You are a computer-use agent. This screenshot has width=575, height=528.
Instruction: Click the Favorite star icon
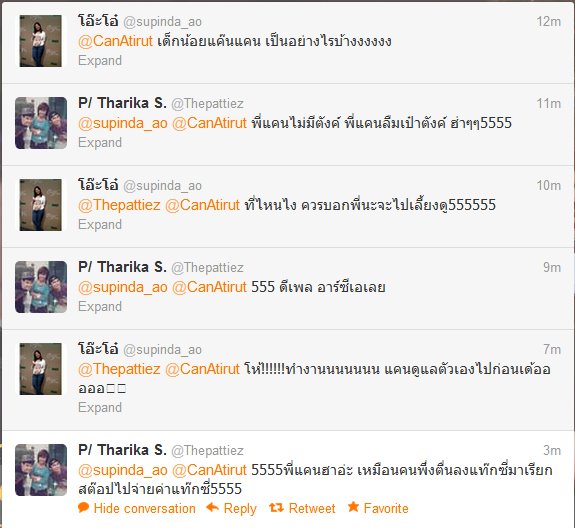click(353, 507)
